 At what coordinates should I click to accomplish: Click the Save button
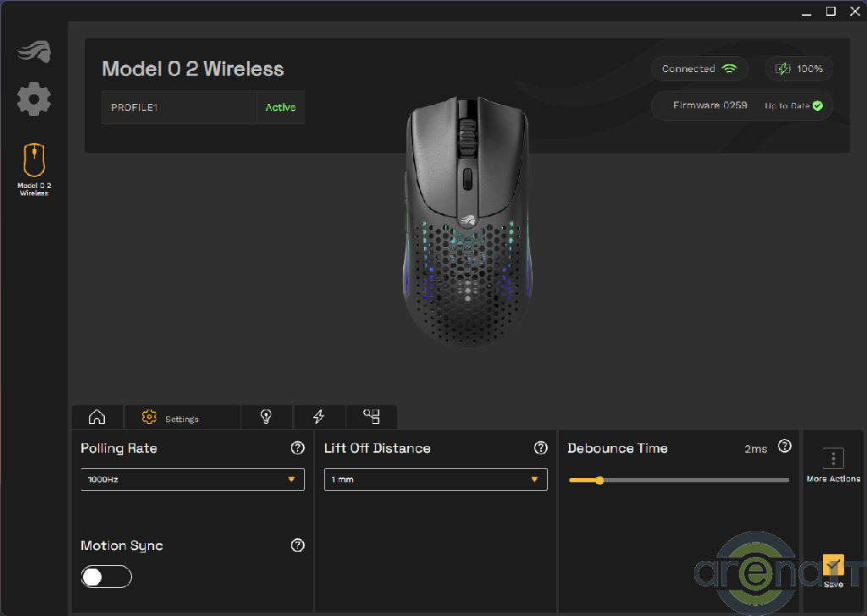[833, 569]
